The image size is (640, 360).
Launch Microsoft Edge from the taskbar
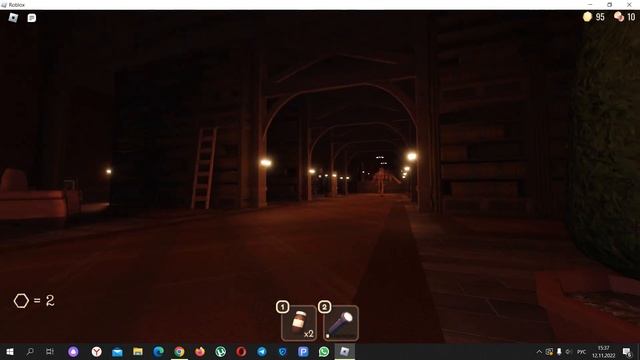[x=158, y=351]
